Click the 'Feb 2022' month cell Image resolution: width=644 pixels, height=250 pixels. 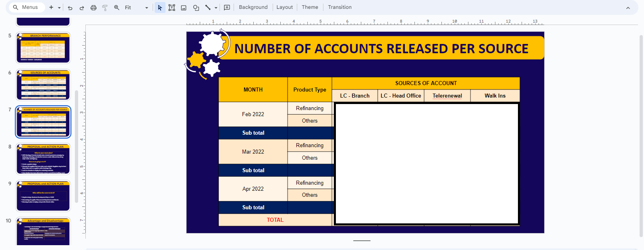point(253,114)
